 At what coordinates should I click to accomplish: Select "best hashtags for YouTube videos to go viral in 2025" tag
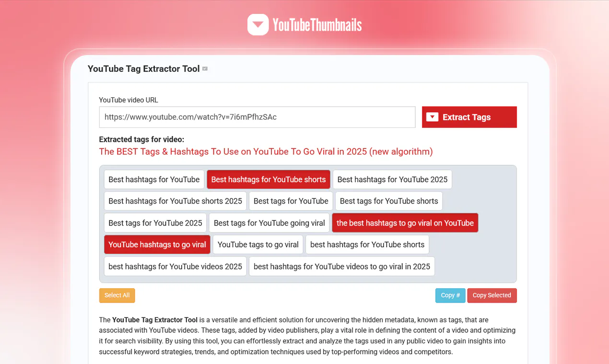coord(342,266)
